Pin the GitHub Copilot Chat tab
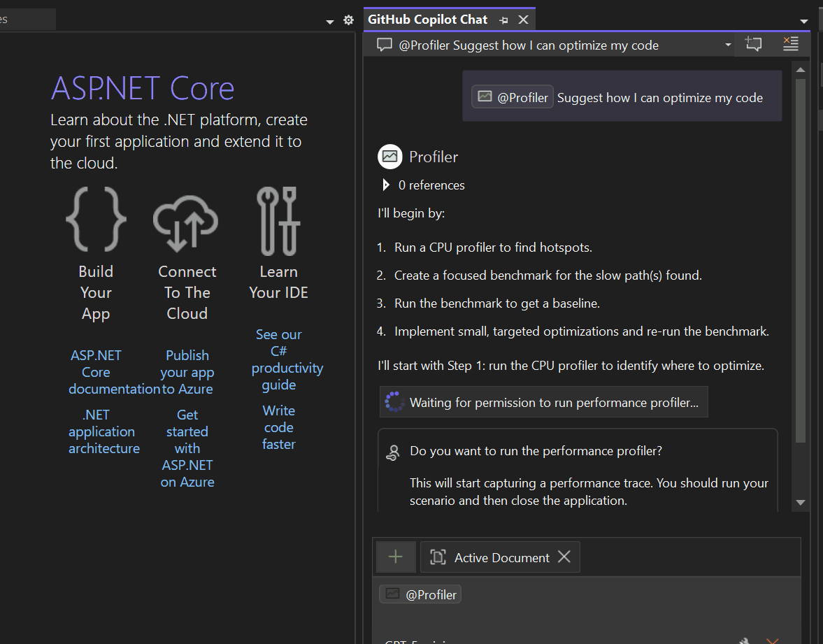 [504, 20]
